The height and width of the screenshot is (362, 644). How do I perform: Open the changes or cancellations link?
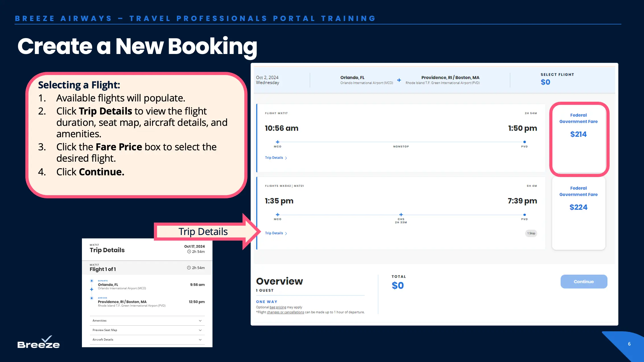[285, 312]
